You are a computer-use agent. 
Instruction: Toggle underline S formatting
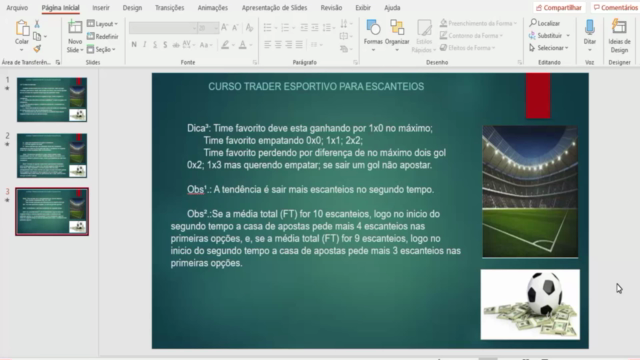155,44
